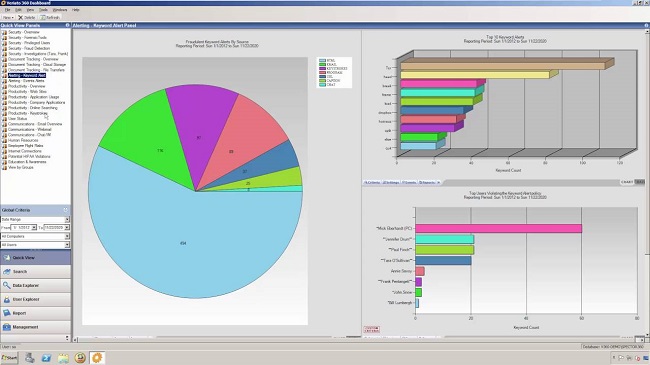Select View by Groups panel
This screenshot has width=650, height=365.
click(x=21, y=167)
